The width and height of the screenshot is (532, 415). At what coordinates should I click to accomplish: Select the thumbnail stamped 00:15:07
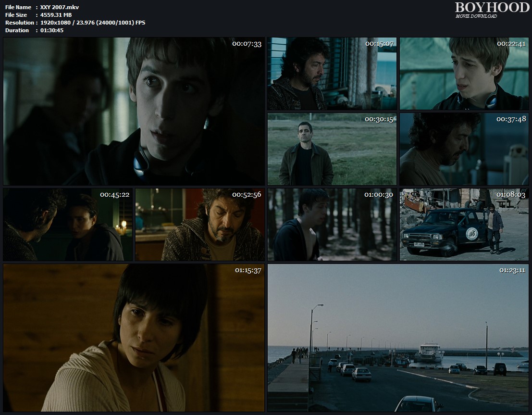(332, 74)
